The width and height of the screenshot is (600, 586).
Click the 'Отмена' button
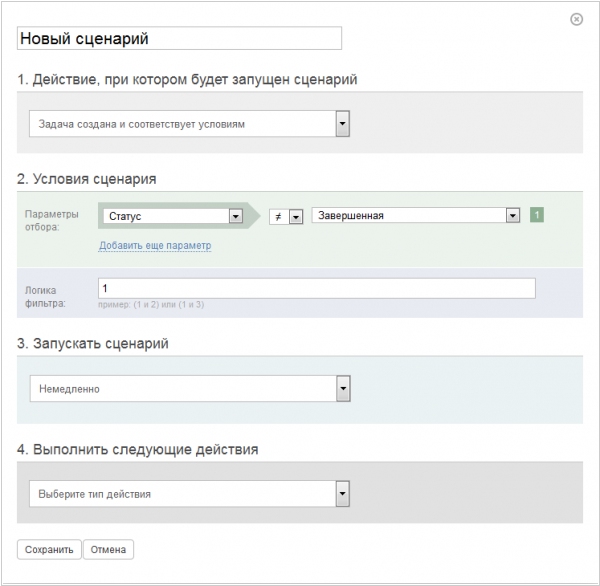(x=108, y=550)
